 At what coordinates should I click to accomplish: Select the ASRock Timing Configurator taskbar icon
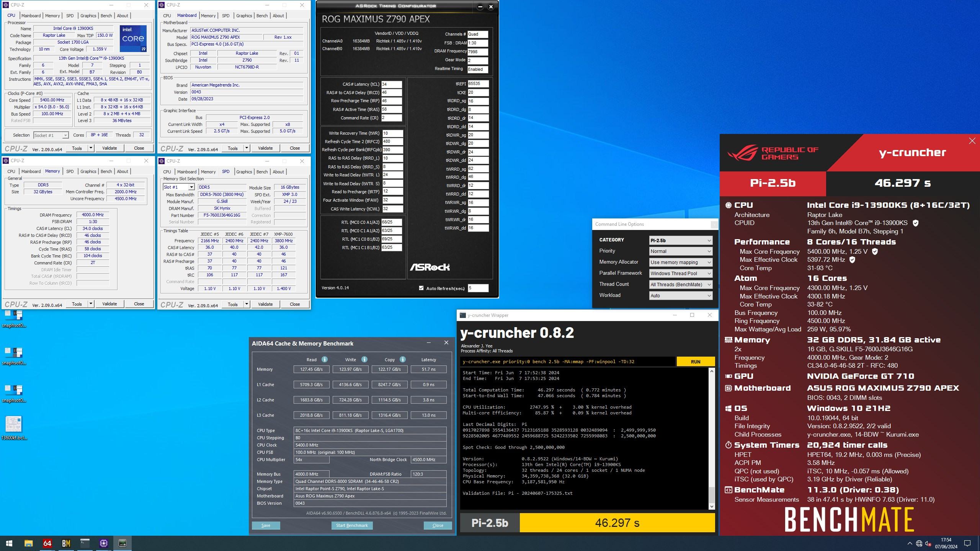[x=122, y=543]
